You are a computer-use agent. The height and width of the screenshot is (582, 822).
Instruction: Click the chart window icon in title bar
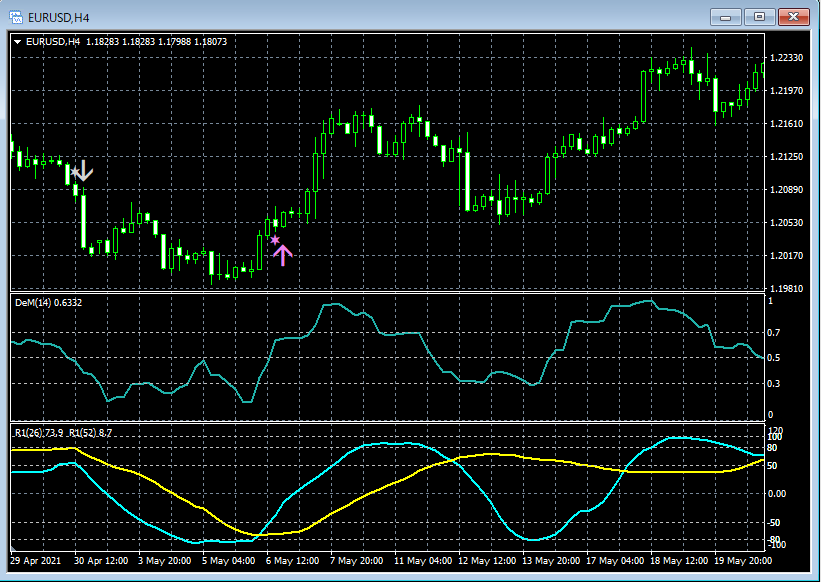tap(17, 16)
